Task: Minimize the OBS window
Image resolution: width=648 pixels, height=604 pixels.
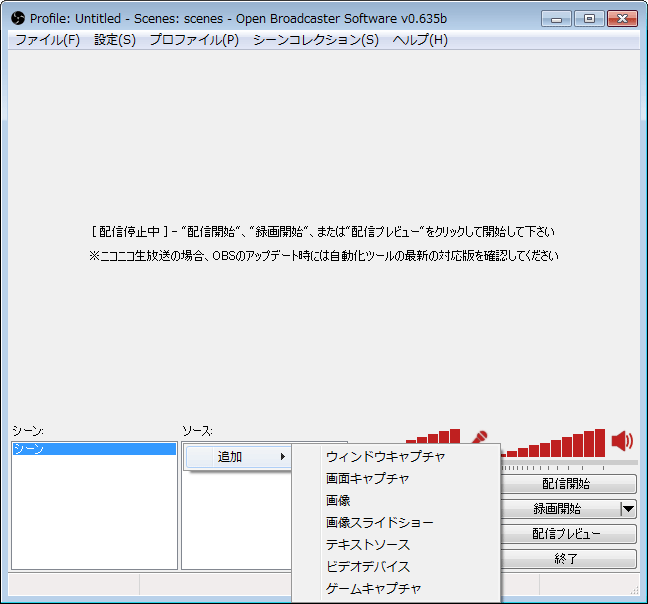Action: coord(556,19)
